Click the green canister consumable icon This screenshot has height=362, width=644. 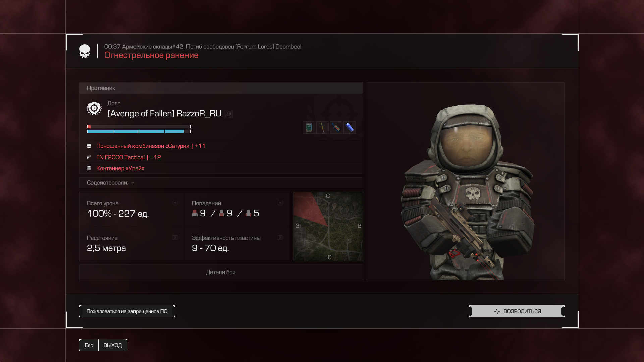coord(309,127)
